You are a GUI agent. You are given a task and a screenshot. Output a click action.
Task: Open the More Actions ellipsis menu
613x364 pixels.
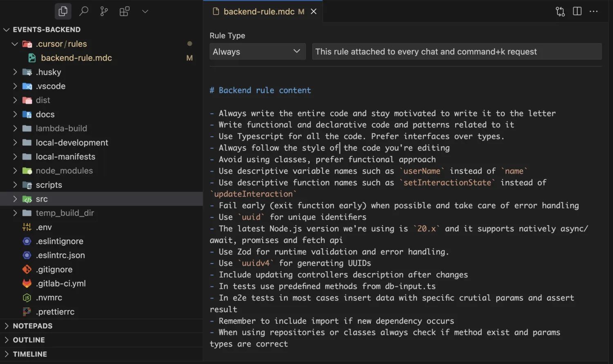[x=594, y=11]
